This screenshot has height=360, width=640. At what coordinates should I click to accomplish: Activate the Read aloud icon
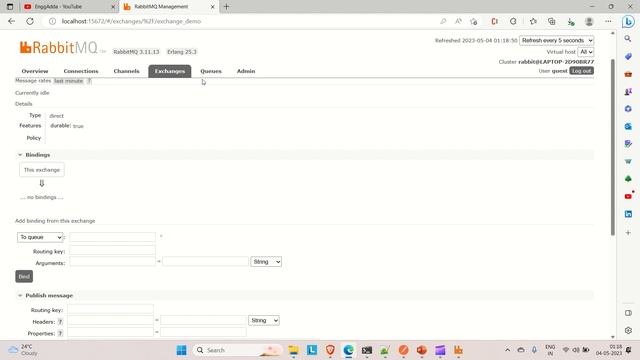click(458, 21)
